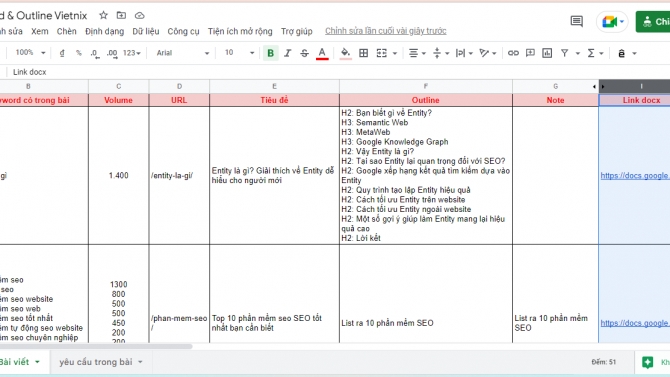Viewport: 670px width, 377px height.
Task: Open Xem menu
Action: tap(40, 31)
